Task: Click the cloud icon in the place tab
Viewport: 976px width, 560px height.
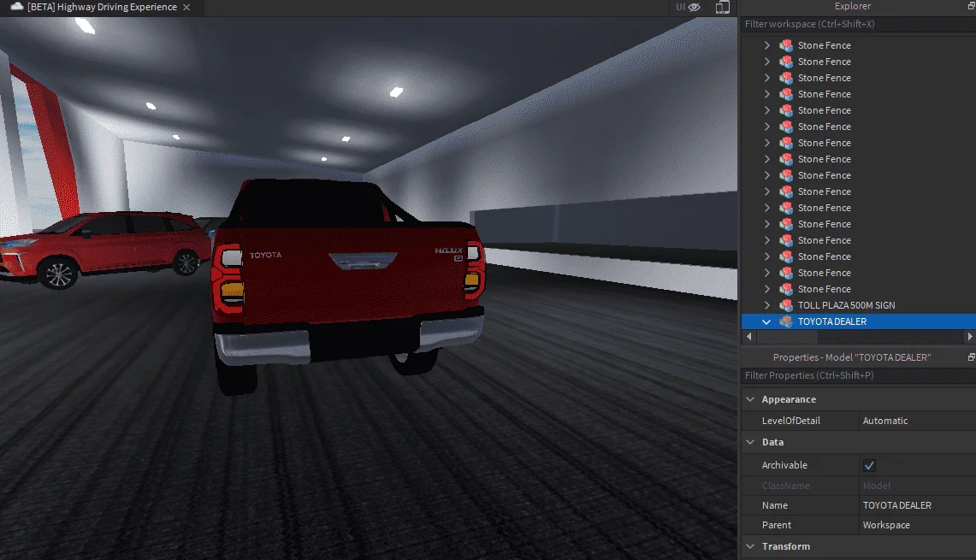Action: coord(17,7)
